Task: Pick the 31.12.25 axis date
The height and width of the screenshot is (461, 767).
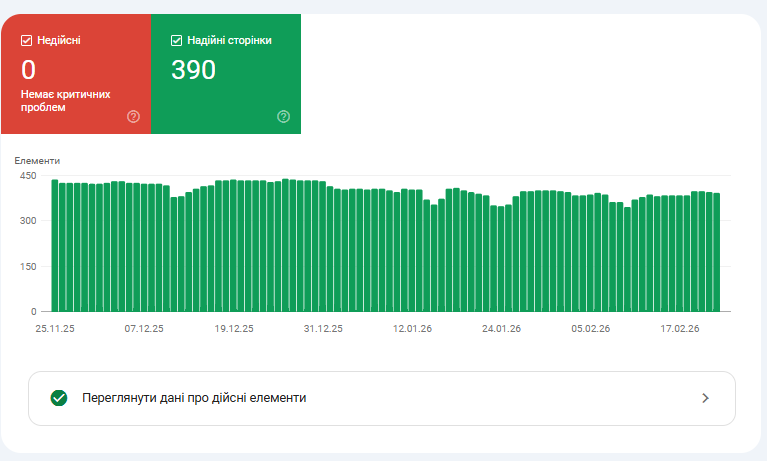Action: coord(323,327)
